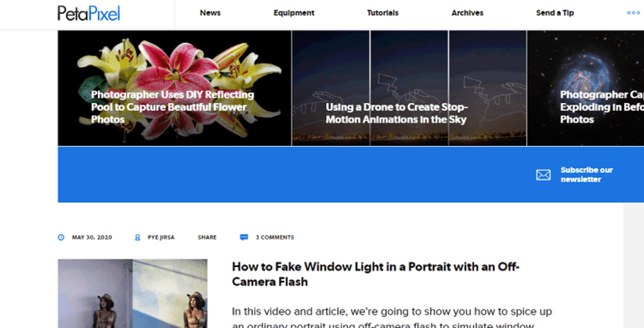Image resolution: width=644 pixels, height=328 pixels.
Task: Click the portrait article thumbnail image
Action: click(x=133, y=293)
